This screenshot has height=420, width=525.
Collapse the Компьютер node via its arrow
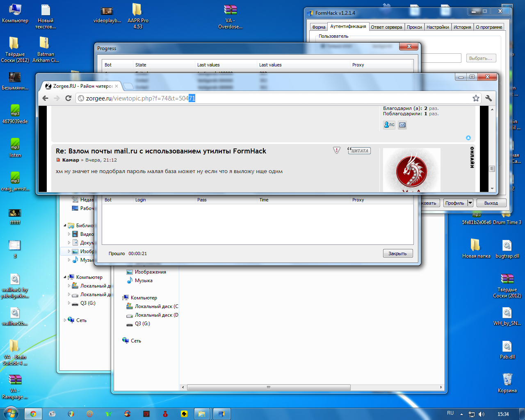coord(65,277)
